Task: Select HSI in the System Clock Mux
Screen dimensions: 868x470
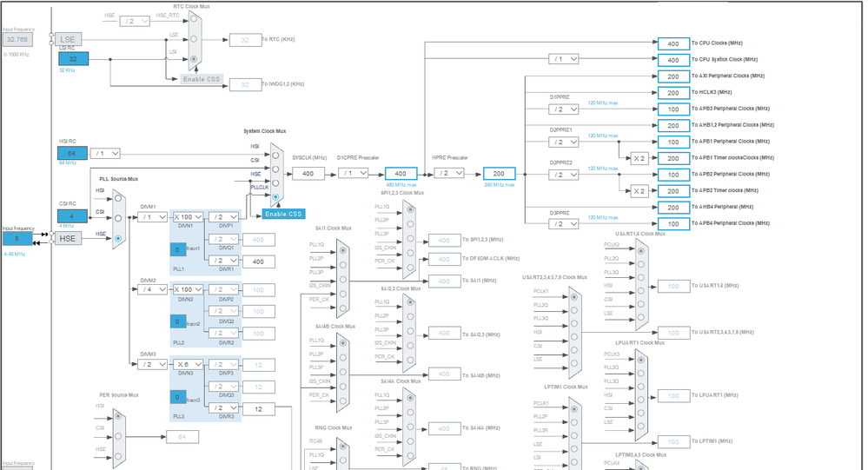Action: [275, 156]
